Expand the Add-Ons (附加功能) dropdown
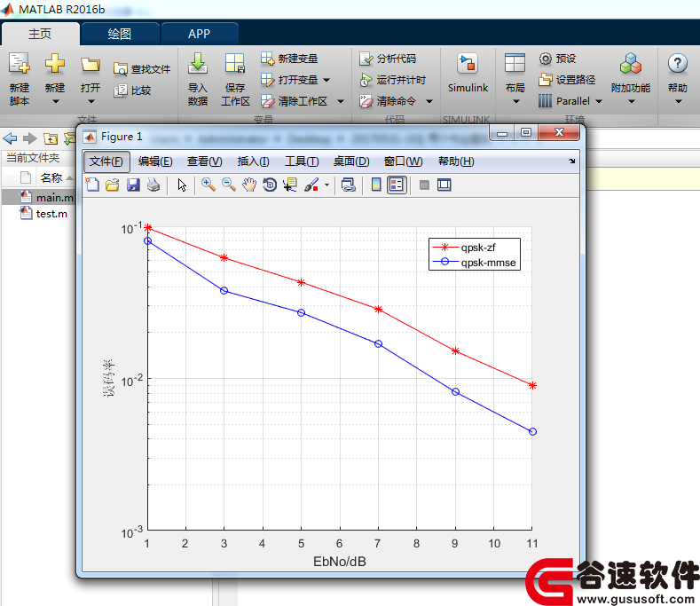700x606 pixels. point(632,101)
